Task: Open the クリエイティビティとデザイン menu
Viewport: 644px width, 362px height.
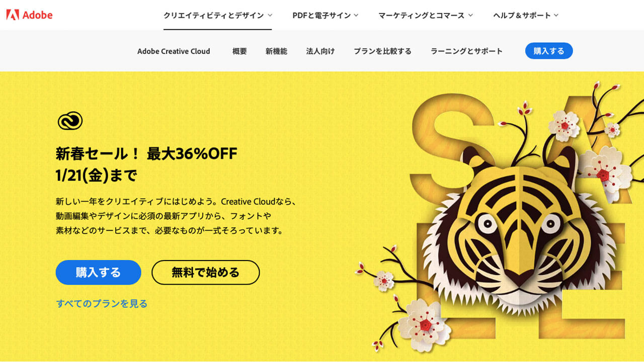Action: click(217, 16)
